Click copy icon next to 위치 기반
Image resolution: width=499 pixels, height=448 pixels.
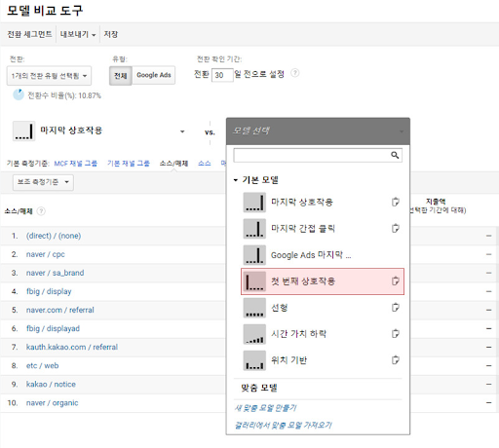pyautogui.click(x=395, y=359)
